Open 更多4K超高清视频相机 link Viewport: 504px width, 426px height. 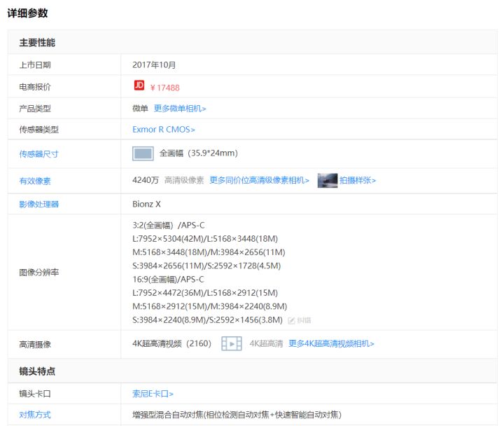click(331, 343)
